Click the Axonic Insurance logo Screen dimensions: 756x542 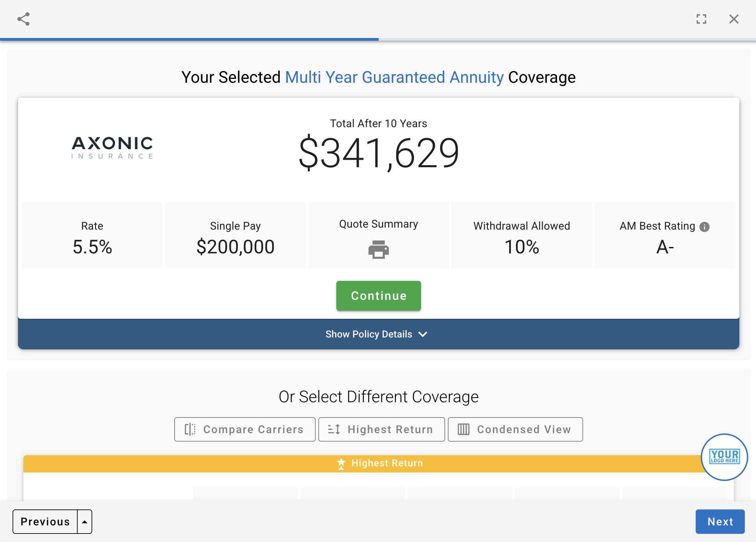coord(112,148)
